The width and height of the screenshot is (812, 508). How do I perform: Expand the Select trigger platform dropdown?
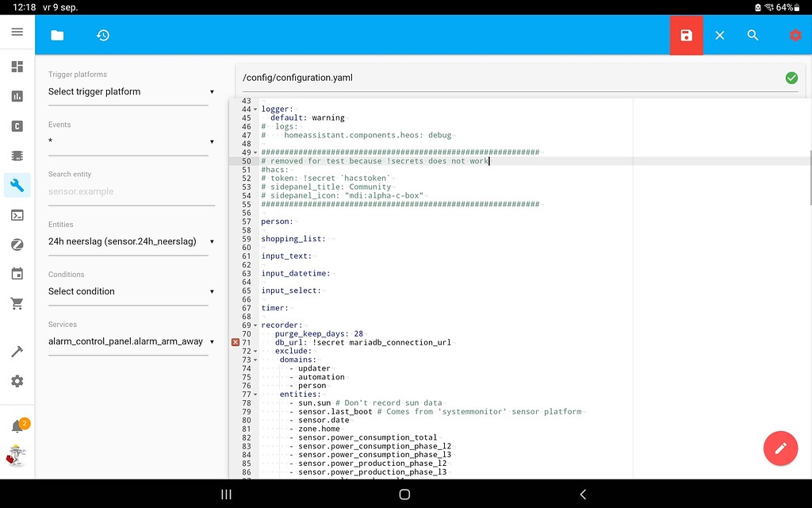[x=131, y=92]
